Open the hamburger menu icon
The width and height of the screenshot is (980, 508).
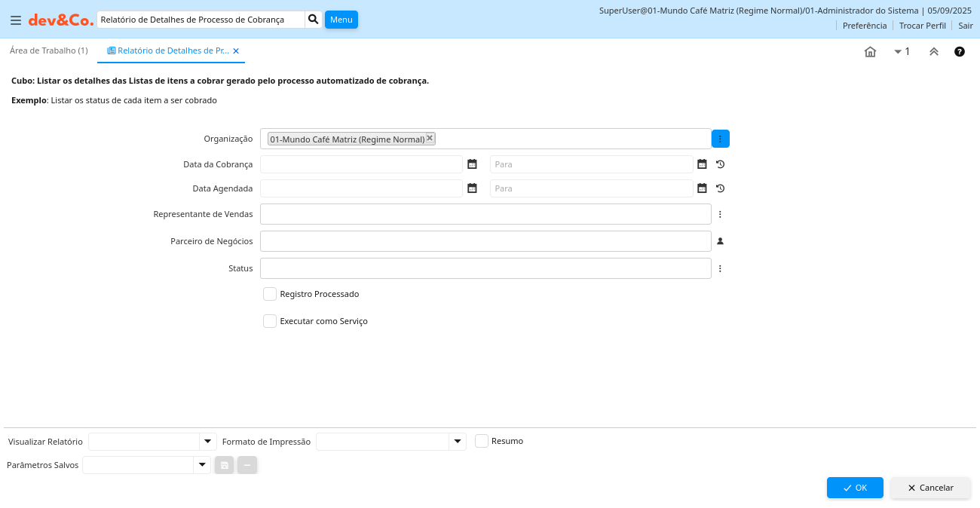click(15, 20)
